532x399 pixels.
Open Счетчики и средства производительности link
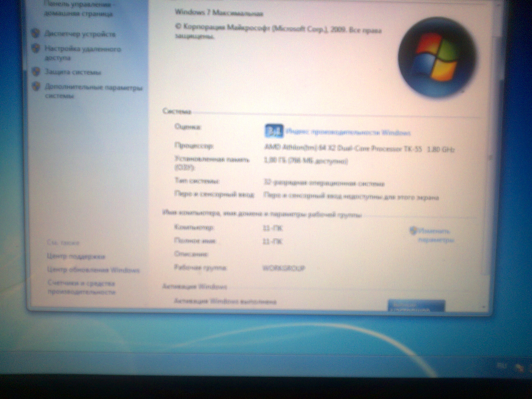[x=81, y=288]
